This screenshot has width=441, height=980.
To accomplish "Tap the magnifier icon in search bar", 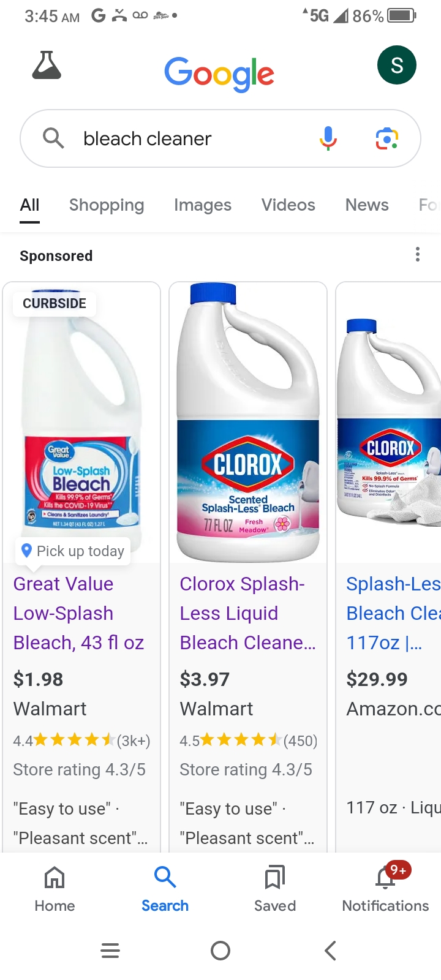I will coord(53,138).
